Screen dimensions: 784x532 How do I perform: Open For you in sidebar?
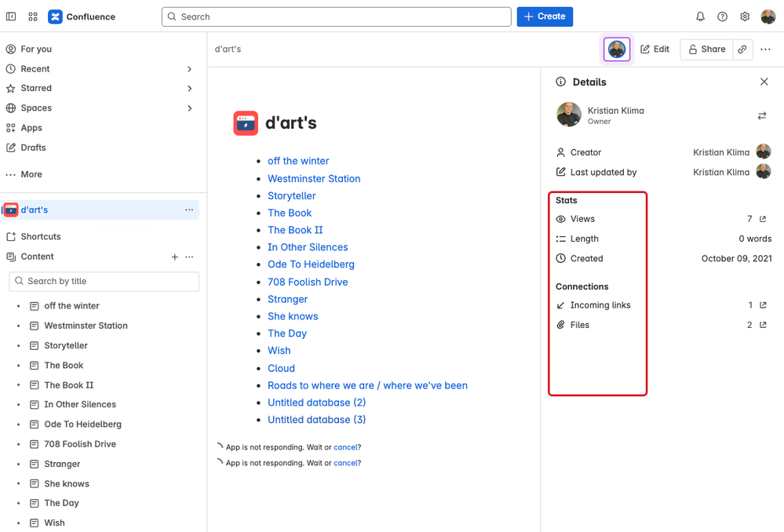click(36, 49)
